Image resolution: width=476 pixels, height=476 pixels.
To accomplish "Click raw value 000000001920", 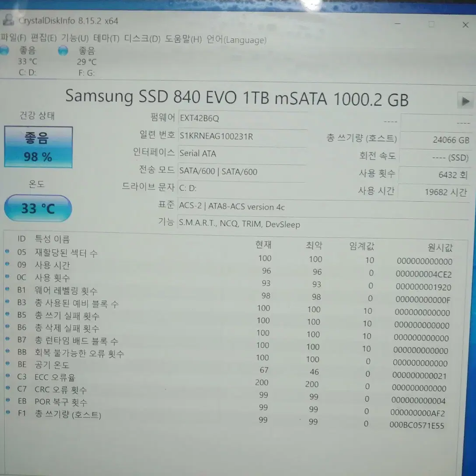I will (423, 287).
